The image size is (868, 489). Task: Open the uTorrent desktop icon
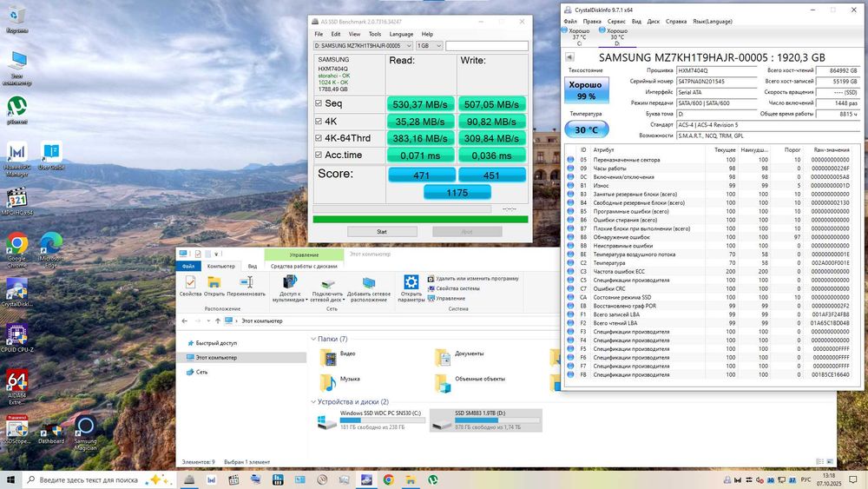(17, 109)
